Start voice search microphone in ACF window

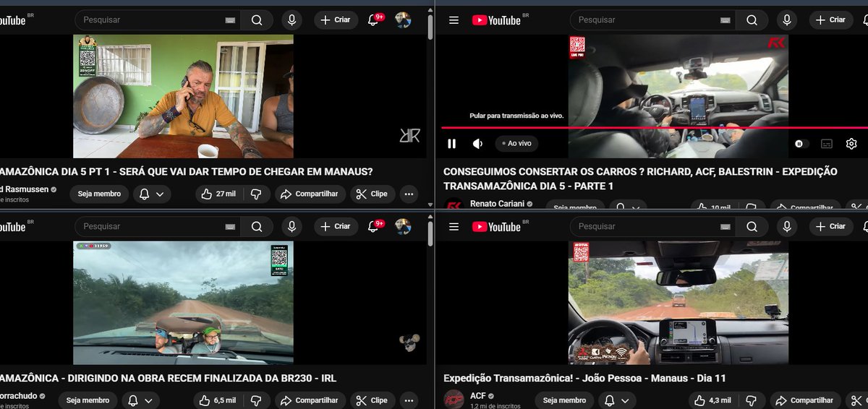point(787,227)
